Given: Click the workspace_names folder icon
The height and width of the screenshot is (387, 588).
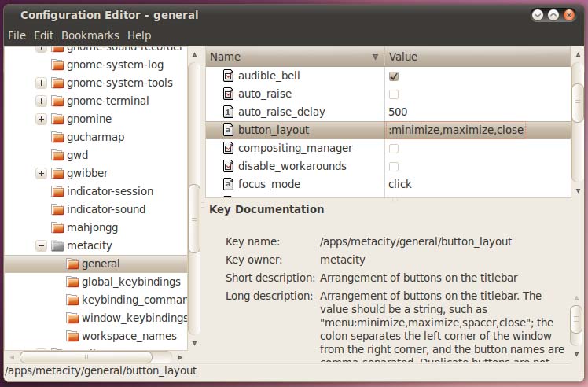Looking at the screenshot, I should click(72, 336).
